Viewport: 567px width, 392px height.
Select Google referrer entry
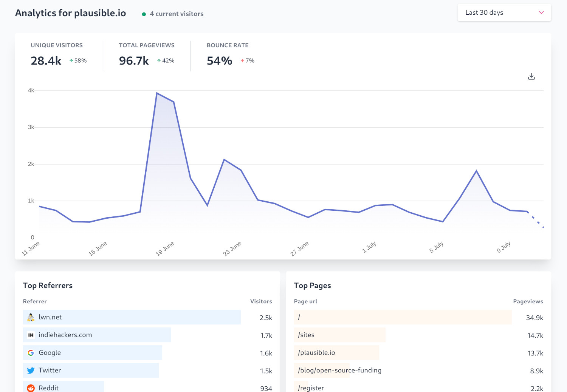coord(147,353)
